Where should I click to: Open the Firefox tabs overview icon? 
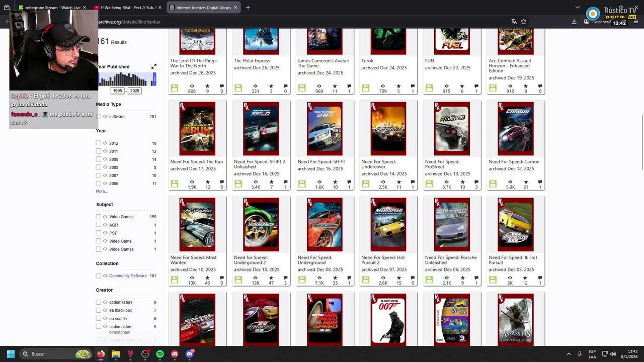[7, 8]
